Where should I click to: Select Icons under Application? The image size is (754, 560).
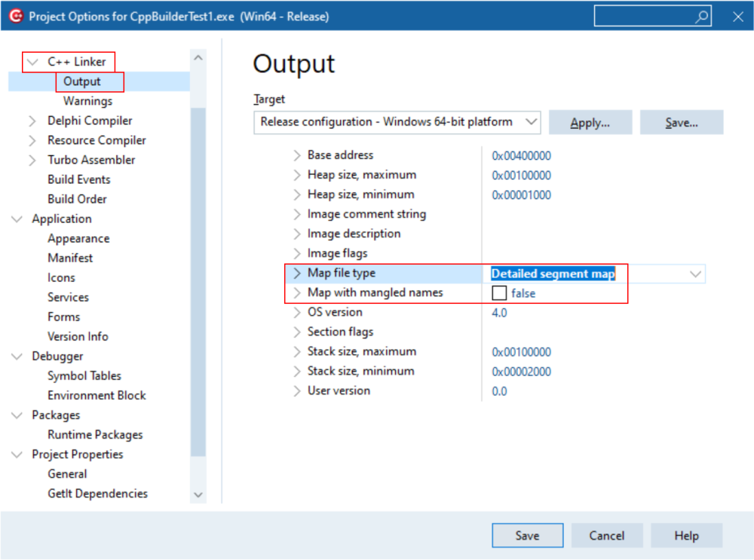(61, 278)
